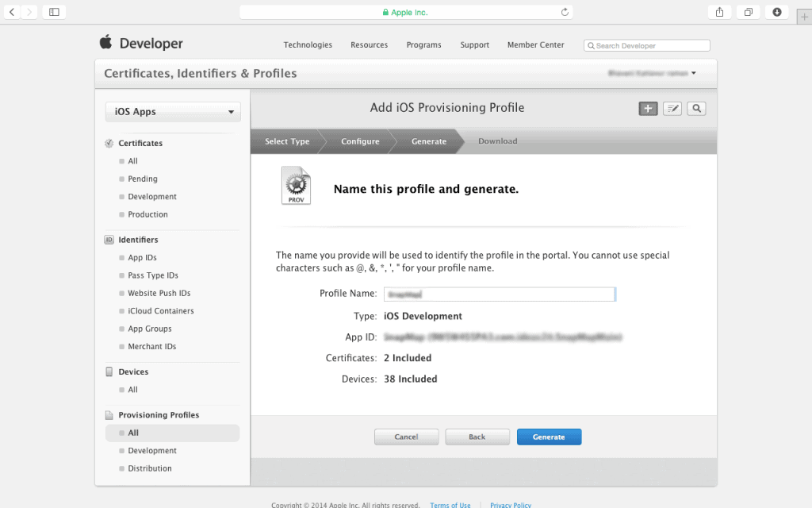
Task: Select All under Certificates
Action: 132,161
